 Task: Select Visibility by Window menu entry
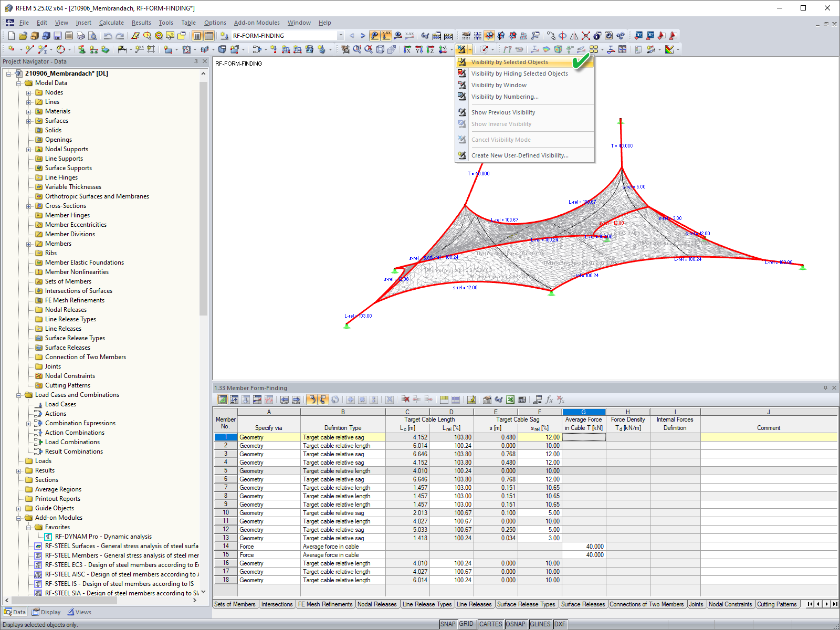click(x=499, y=85)
